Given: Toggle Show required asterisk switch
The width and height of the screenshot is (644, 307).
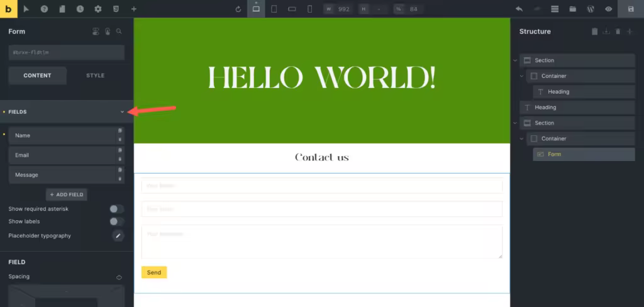Looking at the screenshot, I should coord(116,209).
